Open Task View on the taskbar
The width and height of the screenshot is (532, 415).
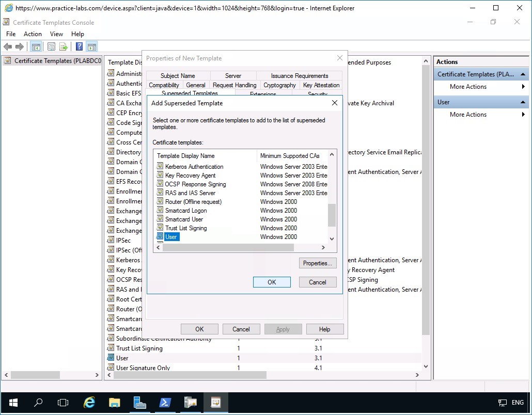click(x=63, y=403)
